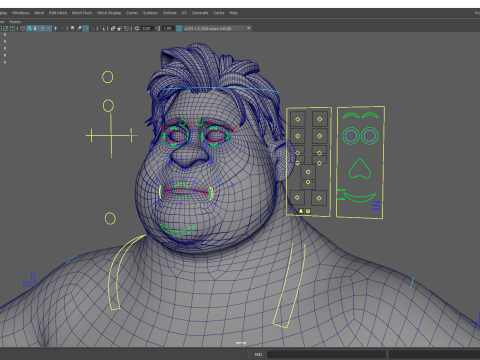Image resolution: width=480 pixels, height=360 pixels.
Task: Select the bottom-right diamond control in the face panel
Action: tap(319, 198)
